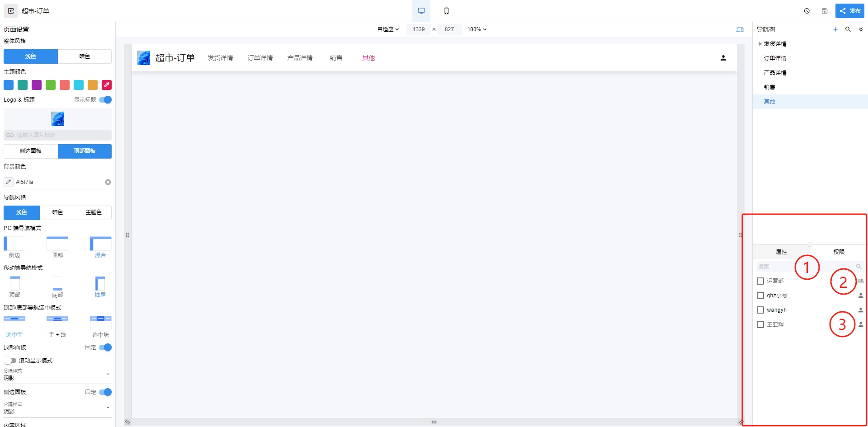Search the 导航树 tree

point(848,29)
